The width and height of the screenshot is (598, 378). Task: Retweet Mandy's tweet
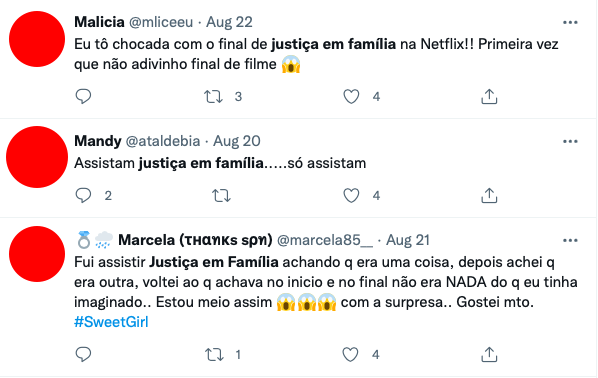coord(221,196)
